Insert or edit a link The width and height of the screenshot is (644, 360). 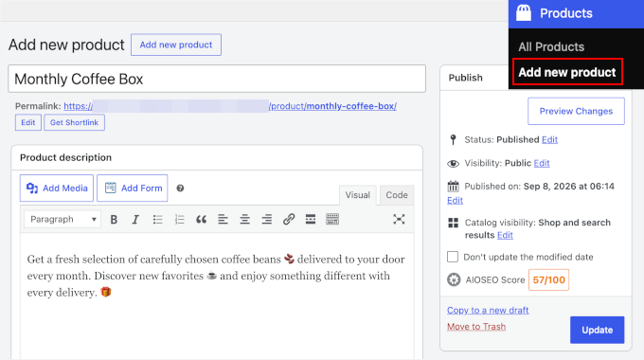[289, 220]
